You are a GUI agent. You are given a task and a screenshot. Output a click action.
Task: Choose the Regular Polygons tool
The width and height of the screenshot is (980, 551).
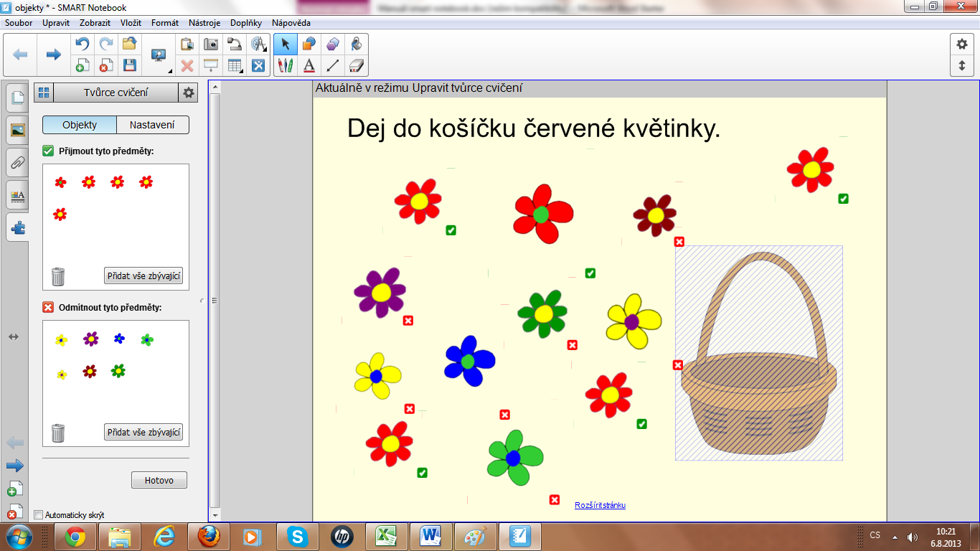pos(332,44)
